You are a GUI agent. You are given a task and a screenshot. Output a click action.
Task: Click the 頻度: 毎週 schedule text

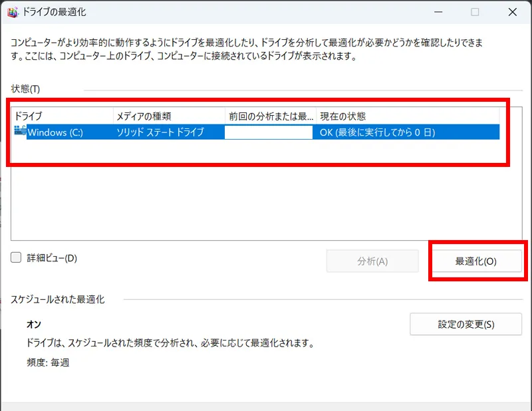47,362
